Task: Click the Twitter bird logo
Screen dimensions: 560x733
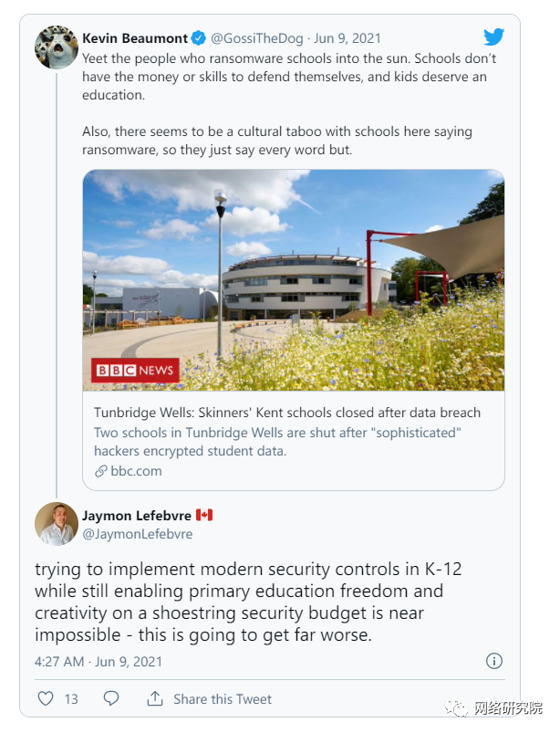Action: coord(493,37)
